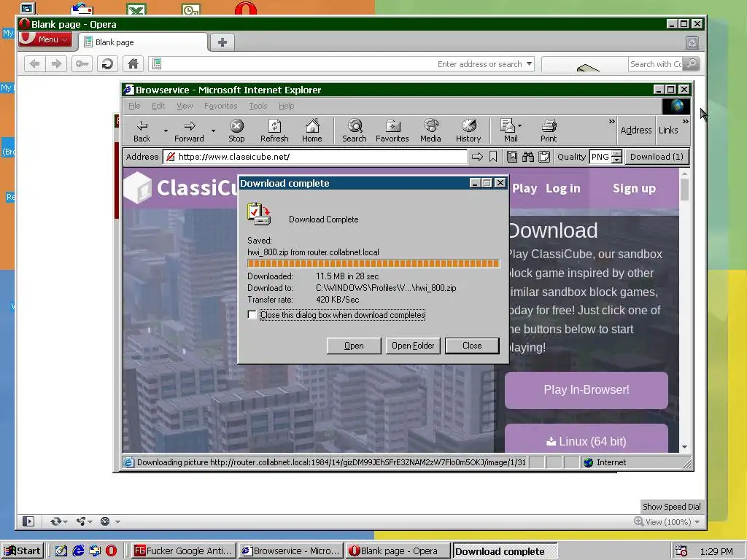Click Opera's key (password wand) icon
The height and width of the screenshot is (560, 747).
pos(82,64)
